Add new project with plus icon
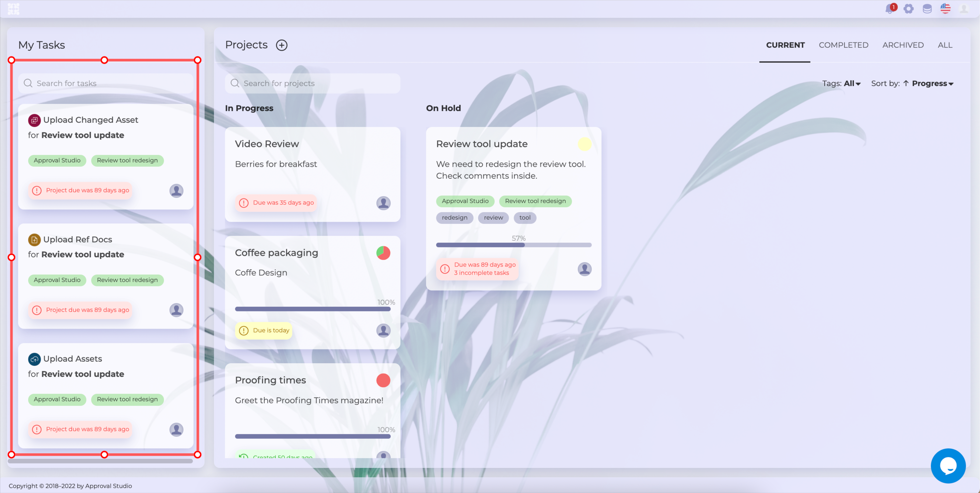Screen dimensions: 980x493 click(x=282, y=45)
